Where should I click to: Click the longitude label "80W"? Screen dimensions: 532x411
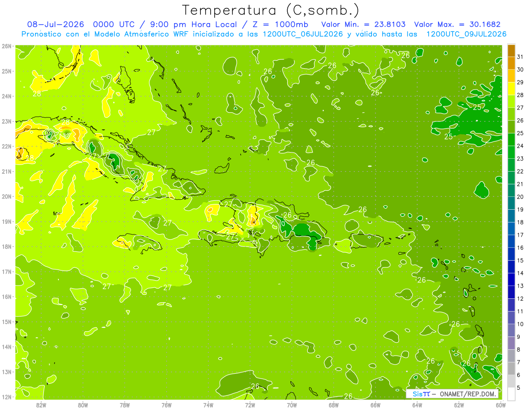(83, 405)
